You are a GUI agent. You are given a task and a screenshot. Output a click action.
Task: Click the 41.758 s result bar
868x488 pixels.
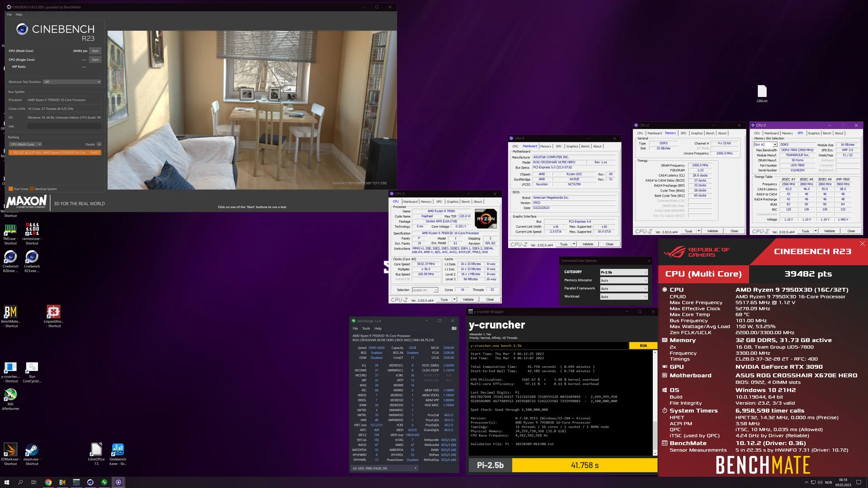pos(585,465)
